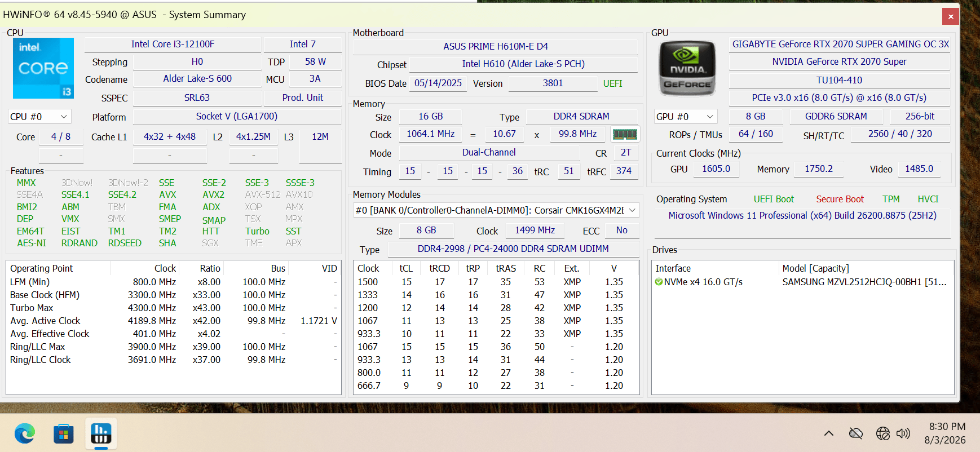The width and height of the screenshot is (980, 452).
Task: Click the DDR4 SDRAM memory type field
Action: pyautogui.click(x=581, y=116)
